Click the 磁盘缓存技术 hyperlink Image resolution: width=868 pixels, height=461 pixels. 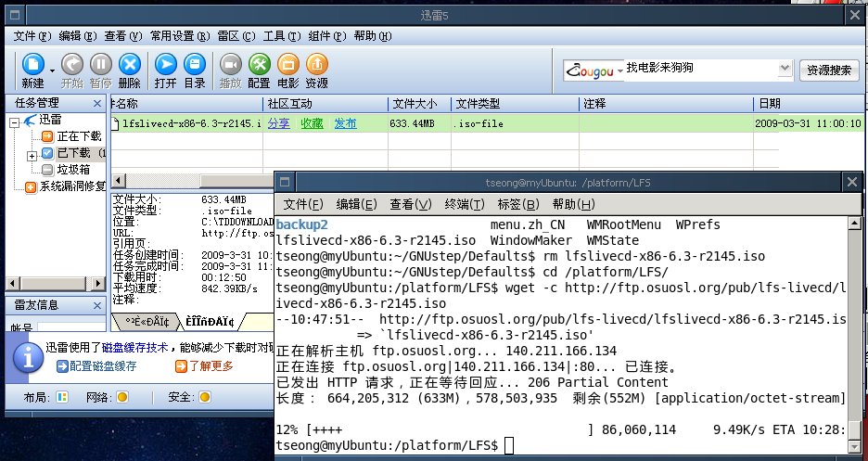(134, 348)
